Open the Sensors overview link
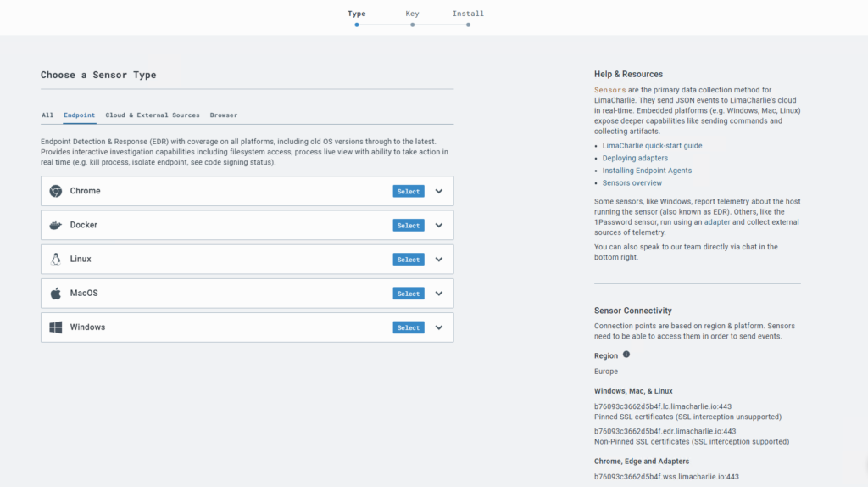The width and height of the screenshot is (868, 487). tap(632, 182)
